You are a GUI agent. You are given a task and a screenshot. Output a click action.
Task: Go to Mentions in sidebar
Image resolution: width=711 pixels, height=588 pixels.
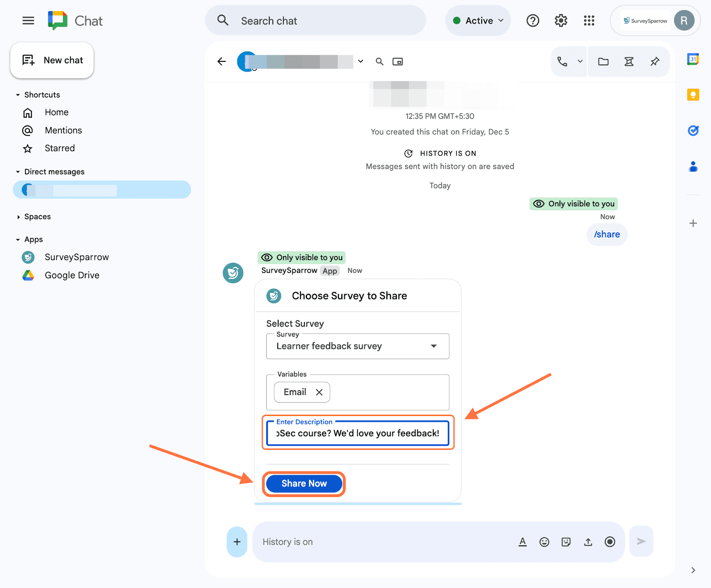pyautogui.click(x=63, y=131)
